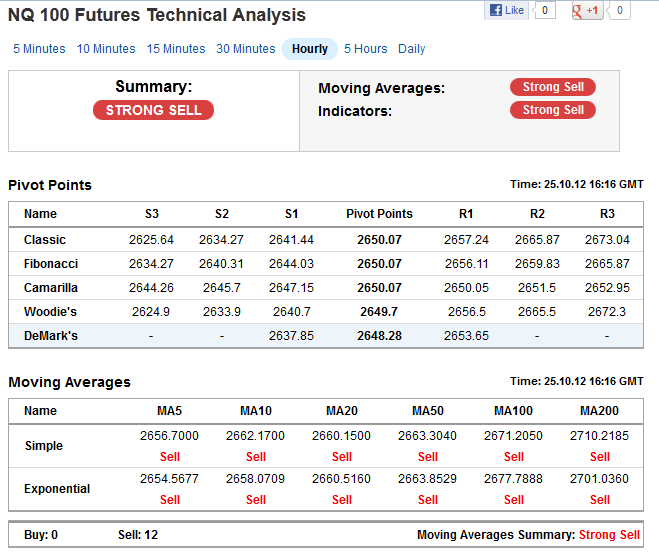Click the Indicators Strong Sell badge
The height and width of the screenshot is (560, 659).
point(553,110)
